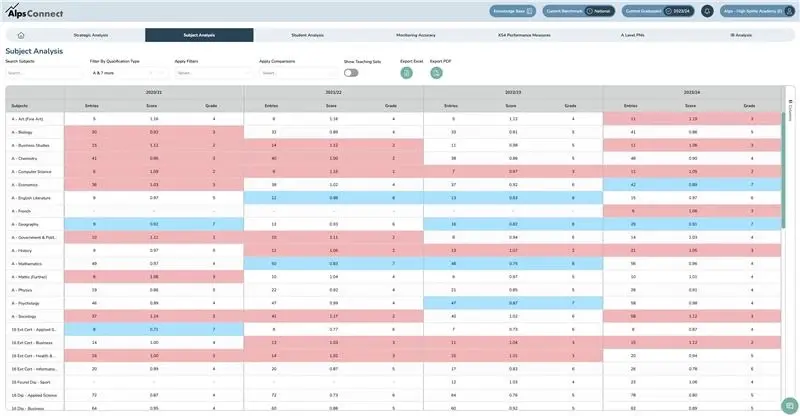Open the KS4 Performance Measures tab
This screenshot has width=800, height=416.
(524, 35)
